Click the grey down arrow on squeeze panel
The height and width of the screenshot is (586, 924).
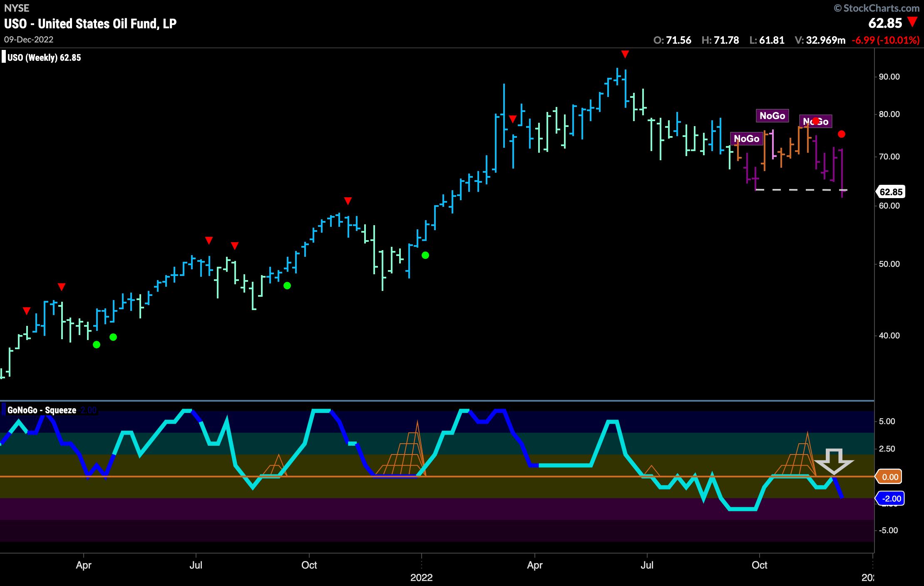click(x=834, y=461)
